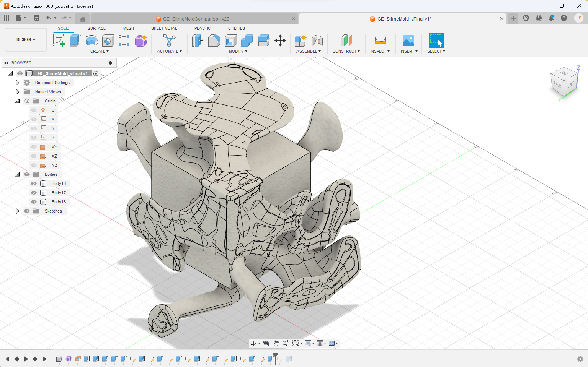Open the Measure tool under Inspect

(x=380, y=40)
